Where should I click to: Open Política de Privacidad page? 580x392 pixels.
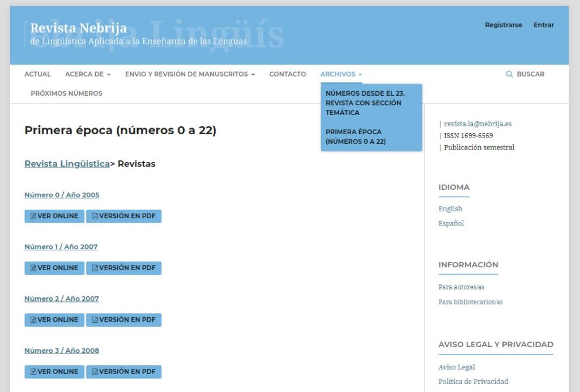(x=473, y=382)
